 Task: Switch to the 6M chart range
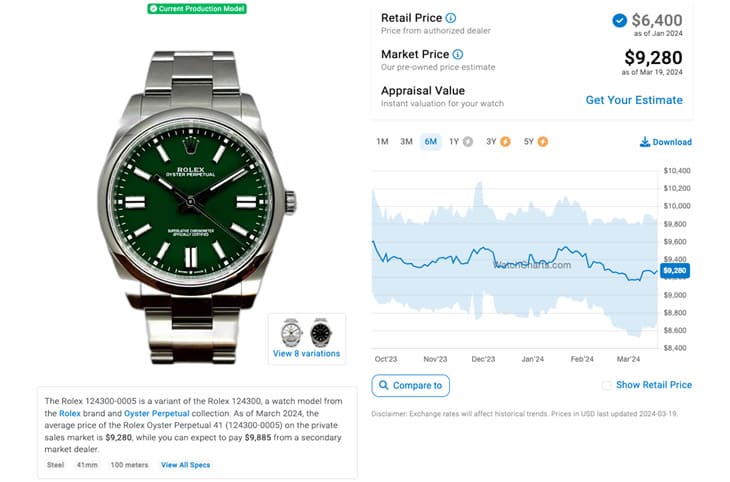[431, 142]
